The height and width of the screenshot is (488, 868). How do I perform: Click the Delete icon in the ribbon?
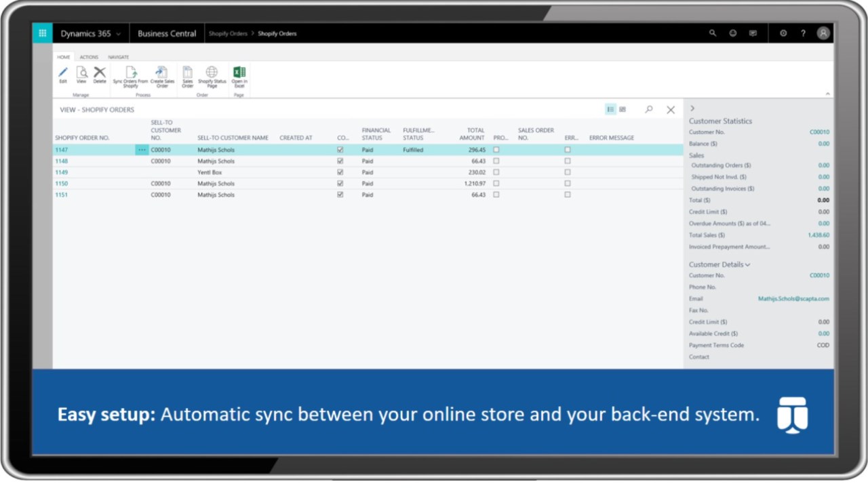(x=100, y=75)
